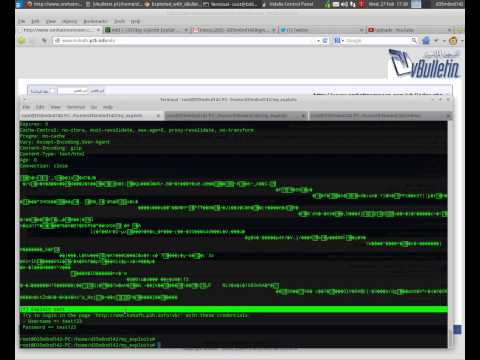
Task: Open Firefox Edit menu
Action: point(35,21)
